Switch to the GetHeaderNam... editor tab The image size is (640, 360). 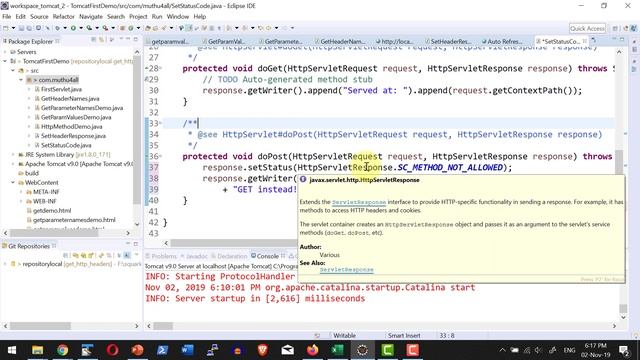(340, 41)
